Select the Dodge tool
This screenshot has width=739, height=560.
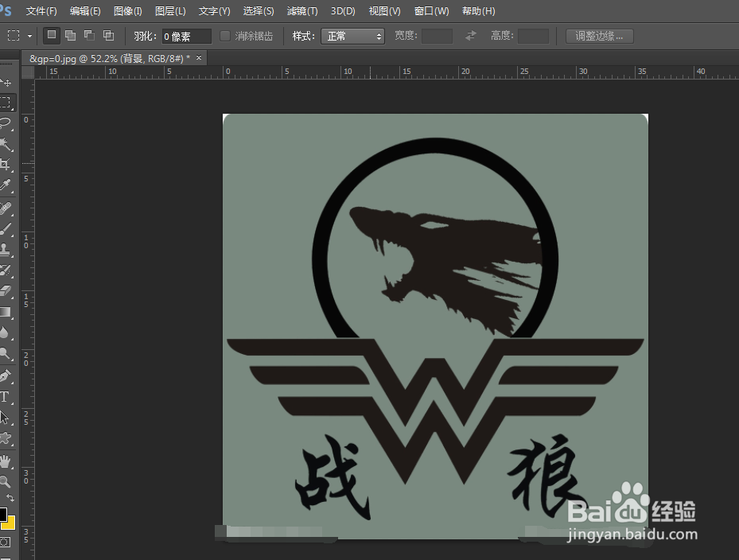coord(6,353)
